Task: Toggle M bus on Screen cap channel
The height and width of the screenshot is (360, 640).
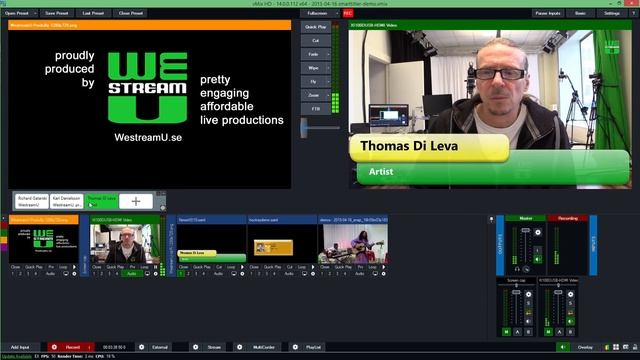Action: (507, 332)
